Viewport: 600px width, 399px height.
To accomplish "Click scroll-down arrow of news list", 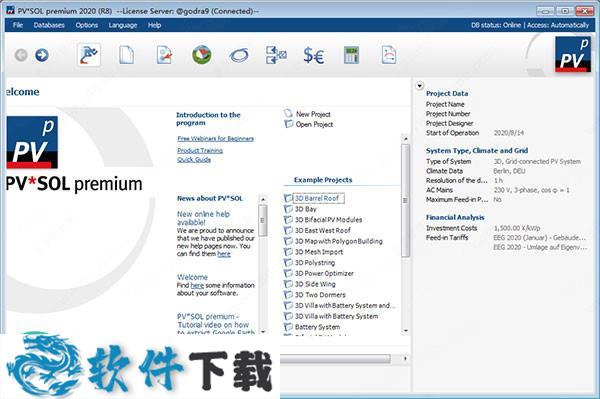I will 263,332.
